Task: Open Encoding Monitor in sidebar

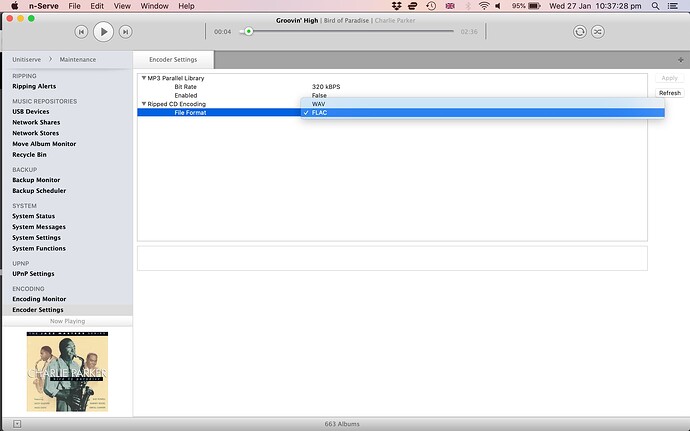Action: coord(39,299)
